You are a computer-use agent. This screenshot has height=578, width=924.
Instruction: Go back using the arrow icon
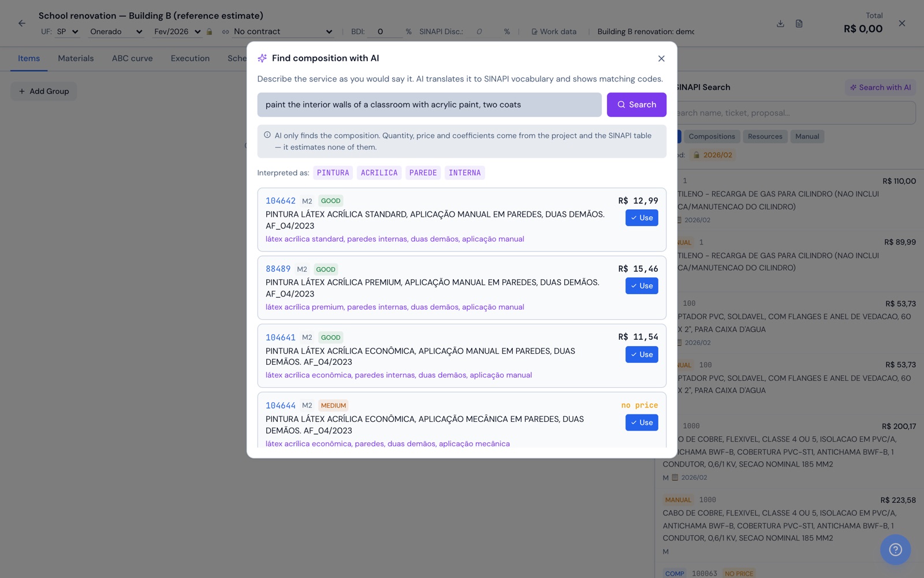[22, 24]
